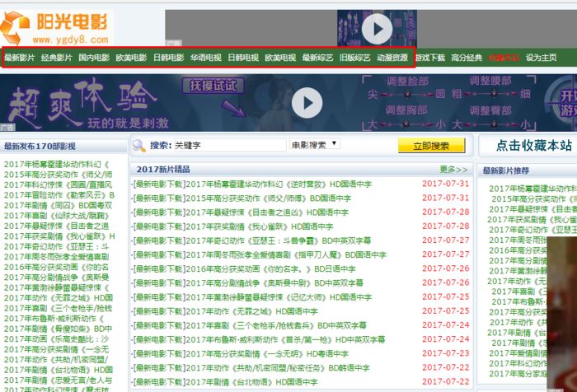
Task: Open 最新影片 nav menu item
Action: coord(20,58)
